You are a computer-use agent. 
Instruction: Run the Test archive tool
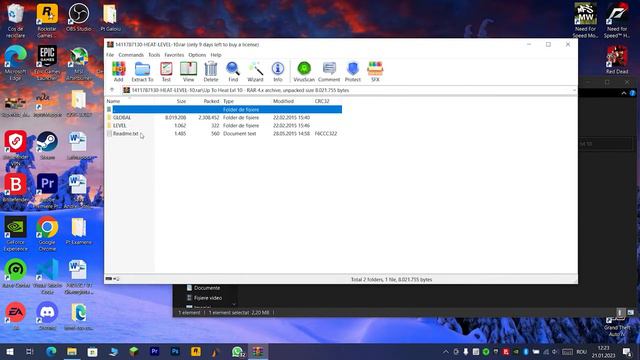coord(166,71)
